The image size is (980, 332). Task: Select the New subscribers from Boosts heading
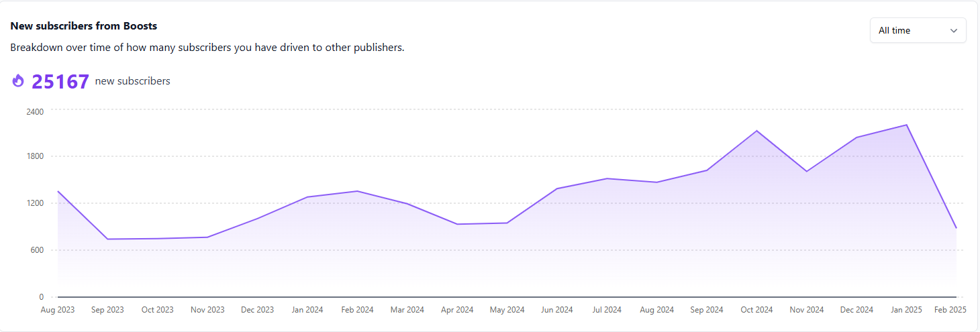point(84,26)
